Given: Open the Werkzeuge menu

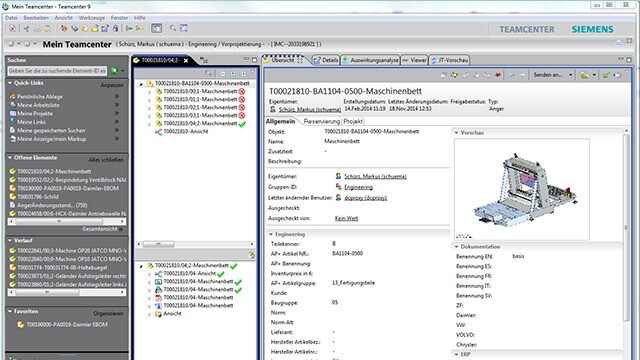Looking at the screenshot, I should pos(92,18).
